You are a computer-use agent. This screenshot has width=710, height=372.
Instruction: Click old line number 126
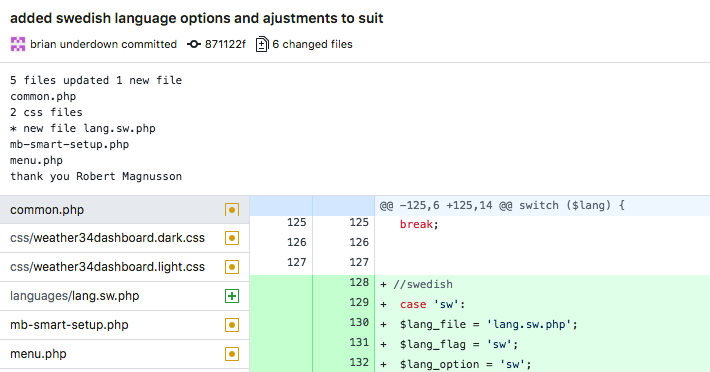[297, 242]
